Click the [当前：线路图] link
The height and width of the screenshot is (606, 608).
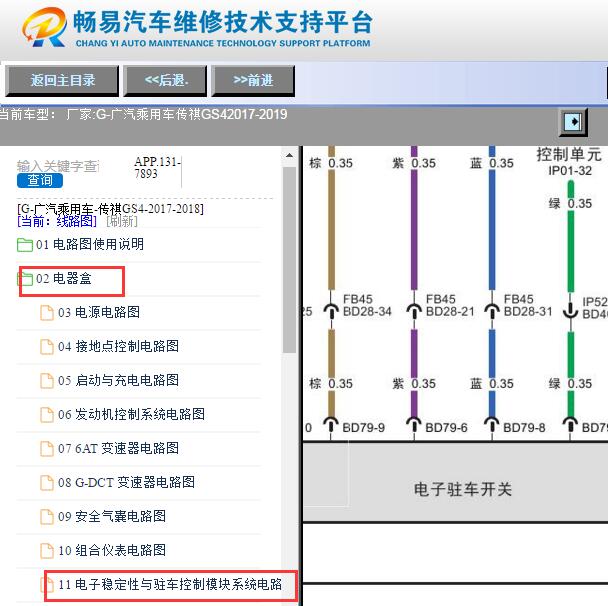(x=57, y=221)
